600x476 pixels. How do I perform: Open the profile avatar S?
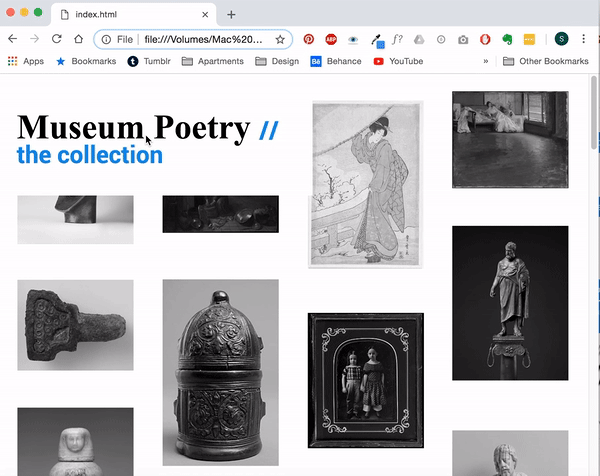561,39
